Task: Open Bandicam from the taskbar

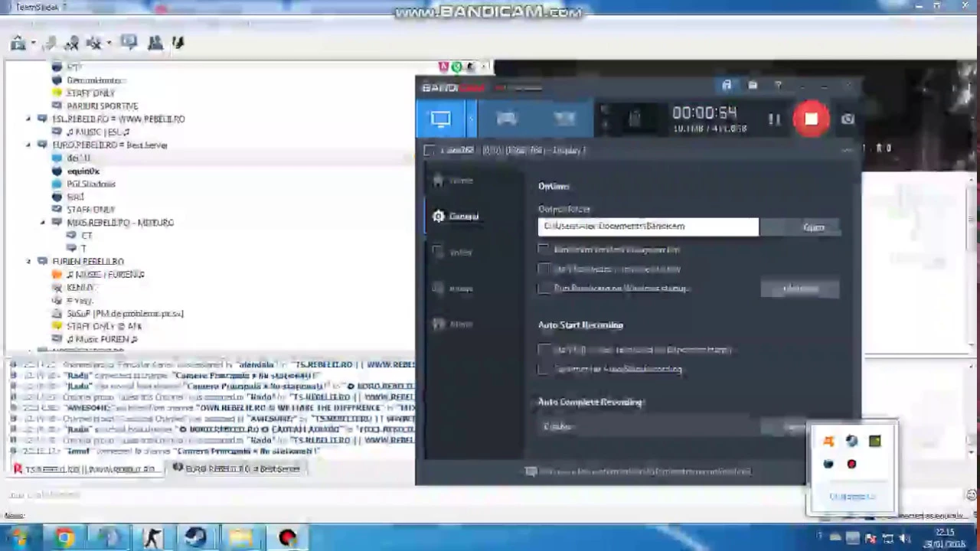Action: pos(287,538)
